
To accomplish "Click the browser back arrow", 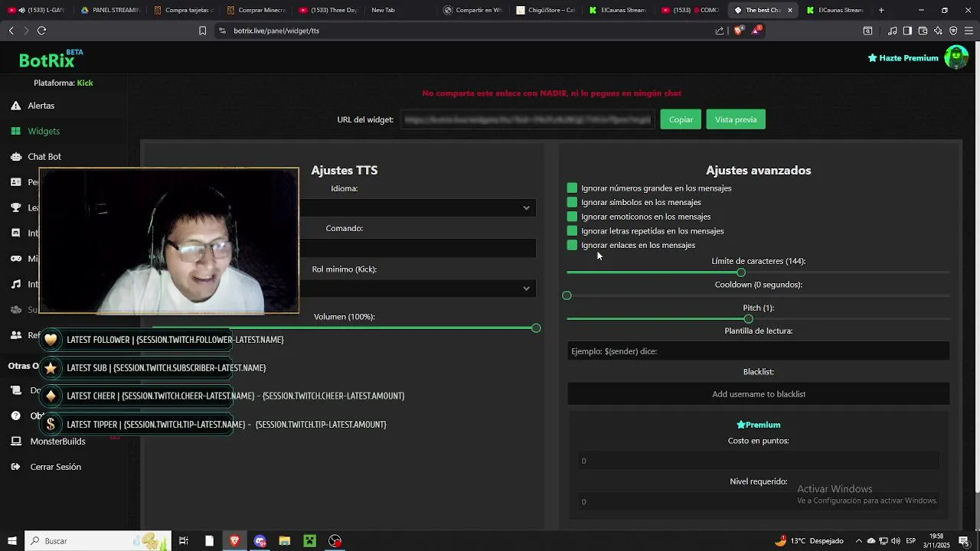I will (11, 31).
